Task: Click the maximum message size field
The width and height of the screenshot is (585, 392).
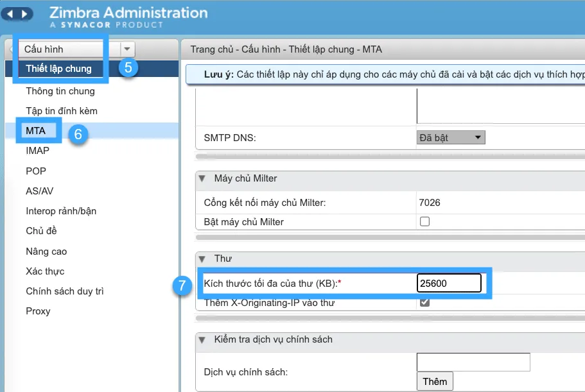Action: [449, 283]
